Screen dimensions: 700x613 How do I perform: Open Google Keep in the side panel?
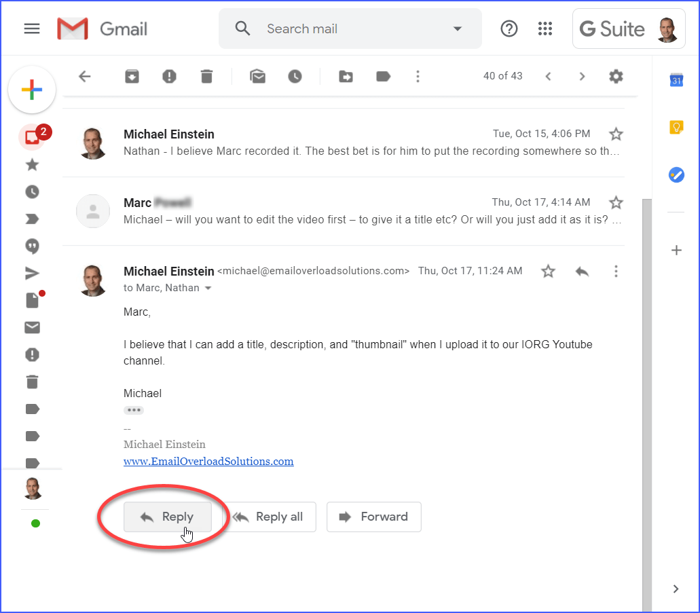click(676, 127)
